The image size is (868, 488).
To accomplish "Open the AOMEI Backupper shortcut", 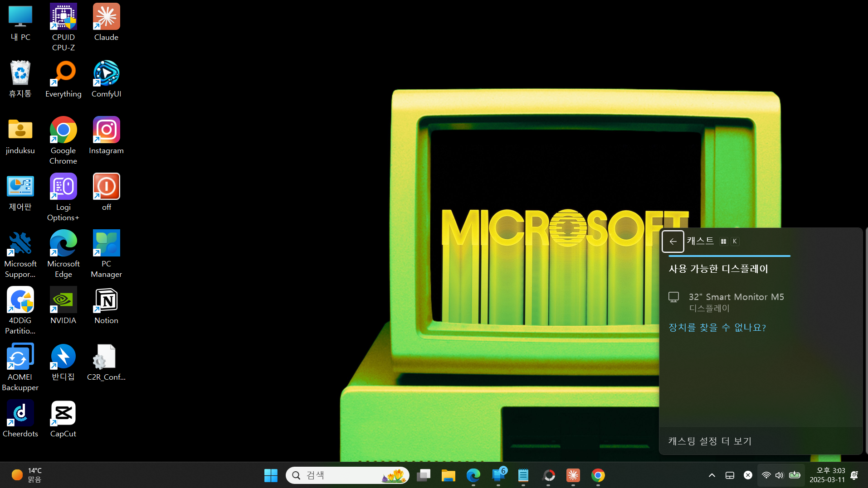I will tap(20, 367).
